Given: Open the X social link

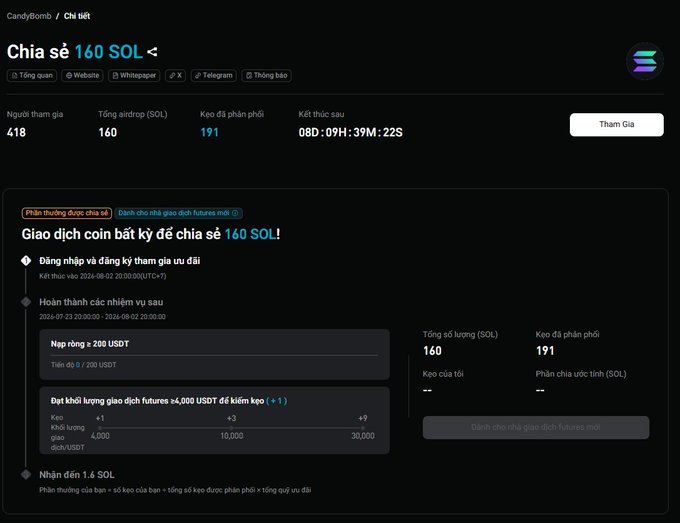Looking at the screenshot, I should (175, 75).
